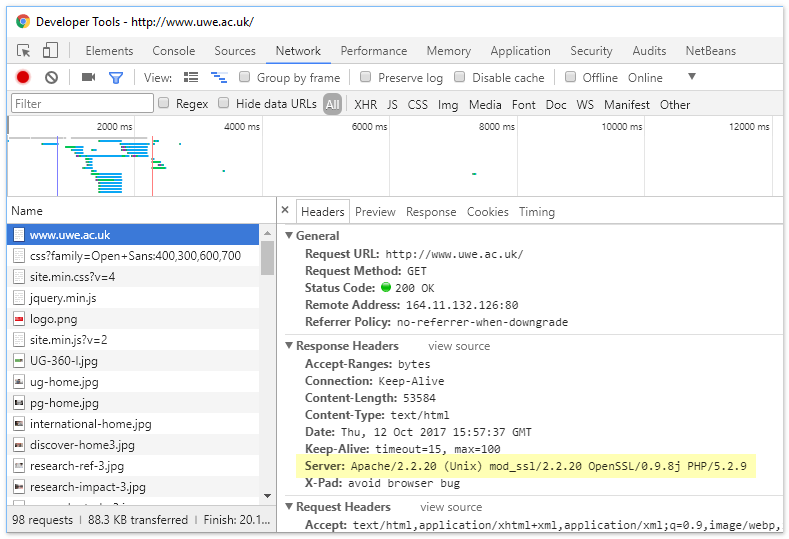Click the scrollbar down arrow in list
The image size is (789, 539).
click(268, 496)
